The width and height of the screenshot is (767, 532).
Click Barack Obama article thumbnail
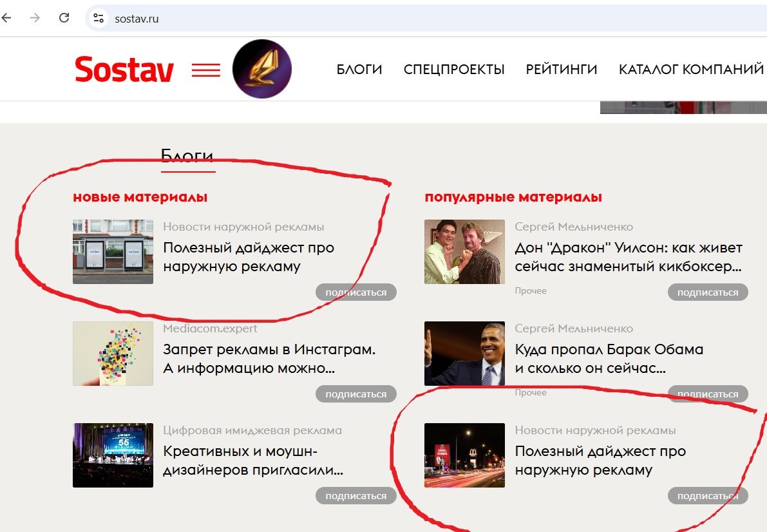click(x=464, y=354)
